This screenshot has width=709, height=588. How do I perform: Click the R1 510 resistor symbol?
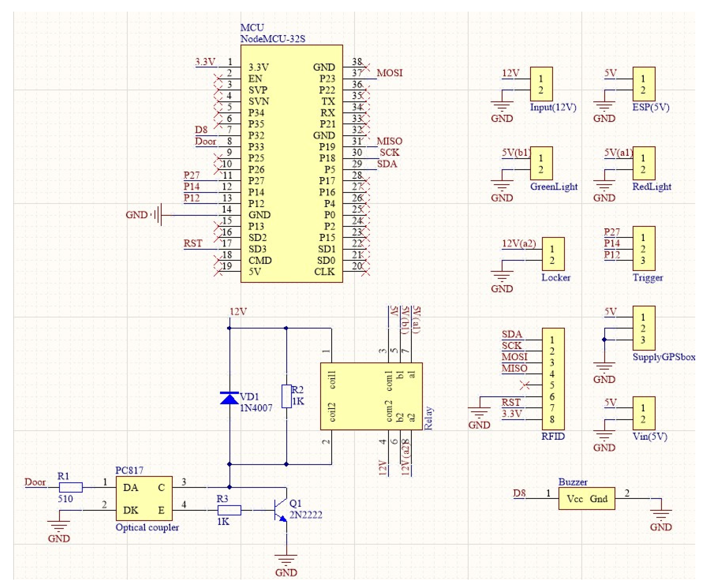tap(70, 488)
